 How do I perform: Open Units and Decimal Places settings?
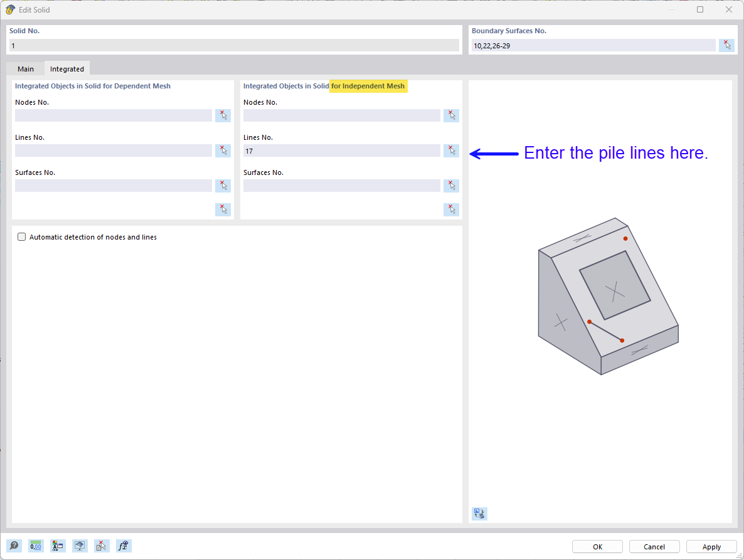tap(36, 546)
